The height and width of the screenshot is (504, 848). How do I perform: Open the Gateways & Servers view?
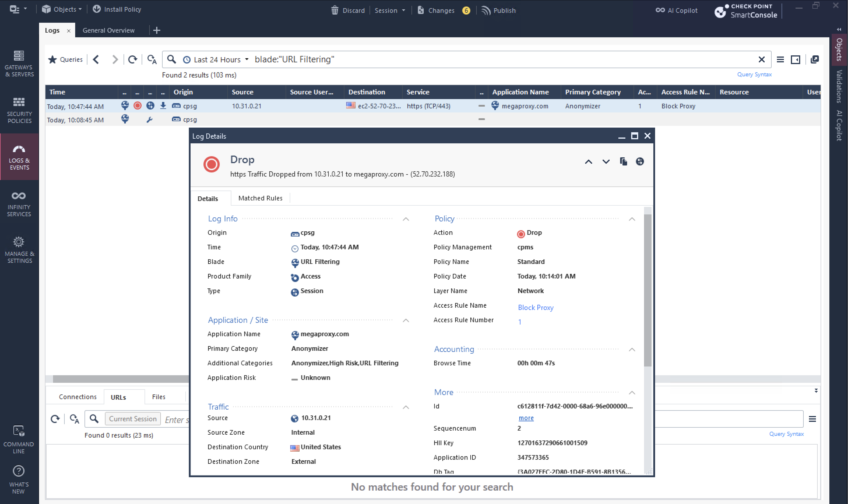(x=19, y=63)
